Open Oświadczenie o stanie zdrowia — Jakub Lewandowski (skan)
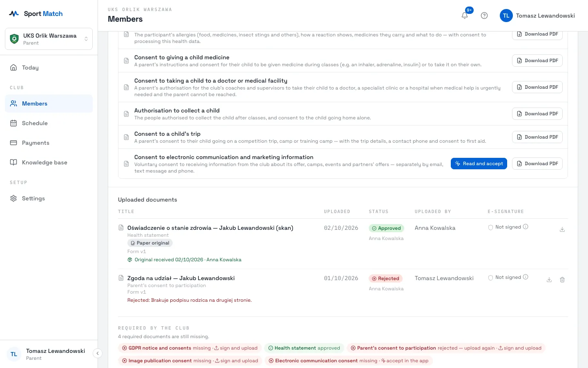Viewport: 588px width, 368px height. pyautogui.click(x=210, y=228)
